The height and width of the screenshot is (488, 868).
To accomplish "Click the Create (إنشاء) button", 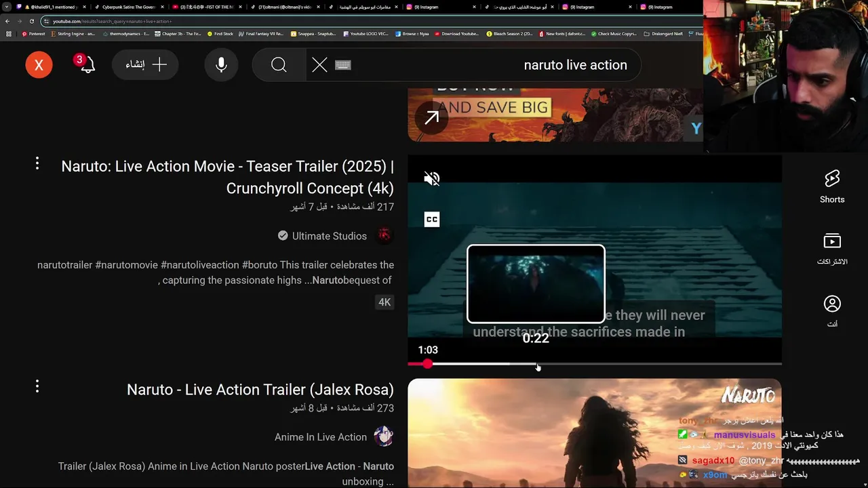I will point(145,65).
